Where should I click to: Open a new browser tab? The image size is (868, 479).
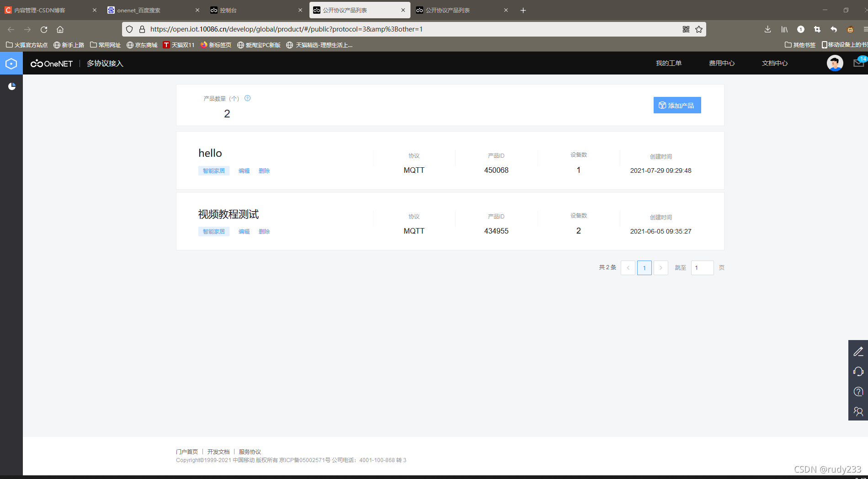pyautogui.click(x=523, y=10)
